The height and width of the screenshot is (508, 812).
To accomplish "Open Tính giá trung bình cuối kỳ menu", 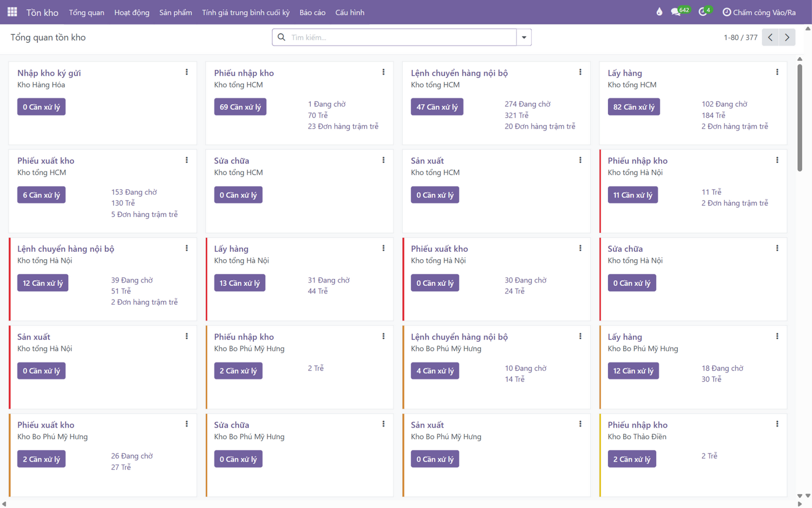I will 246,12.
